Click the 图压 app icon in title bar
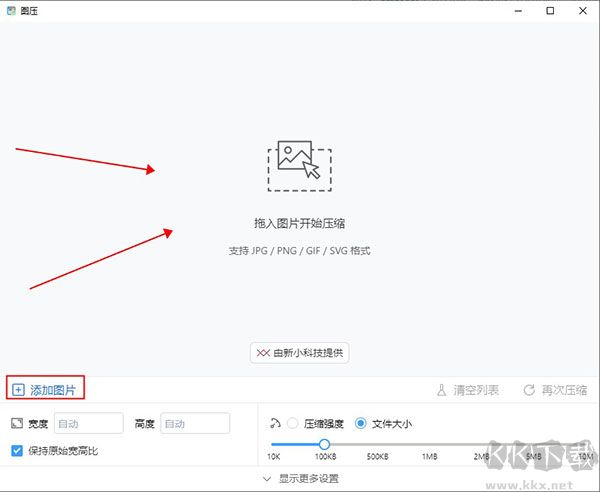 coord(11,11)
